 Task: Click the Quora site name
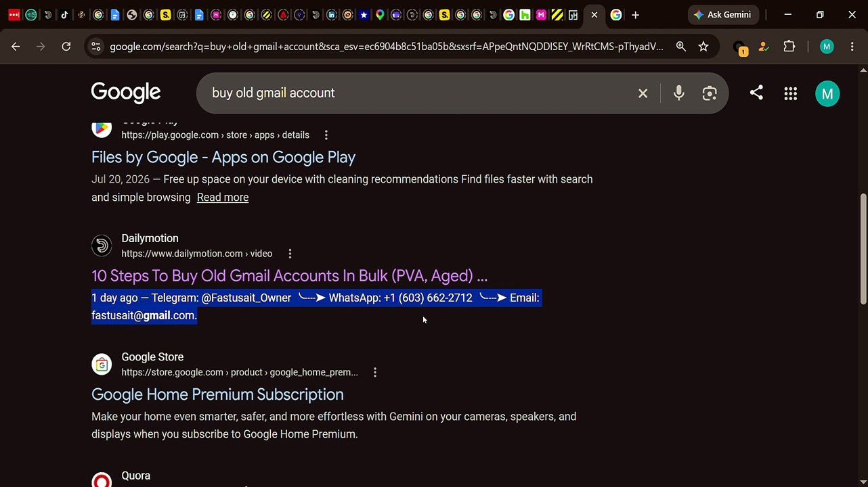135,476
